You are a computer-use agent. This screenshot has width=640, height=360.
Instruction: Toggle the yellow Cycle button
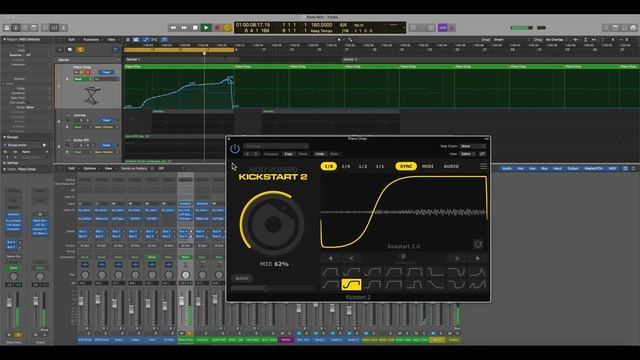pos(227,28)
